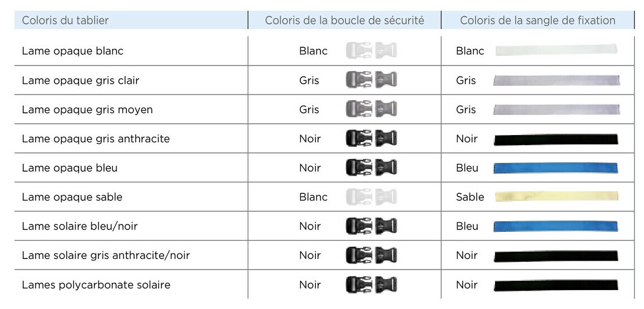Click the black buckle icon for Lame solaire bleu/noir
This screenshot has width=644, height=309.
pos(371,226)
